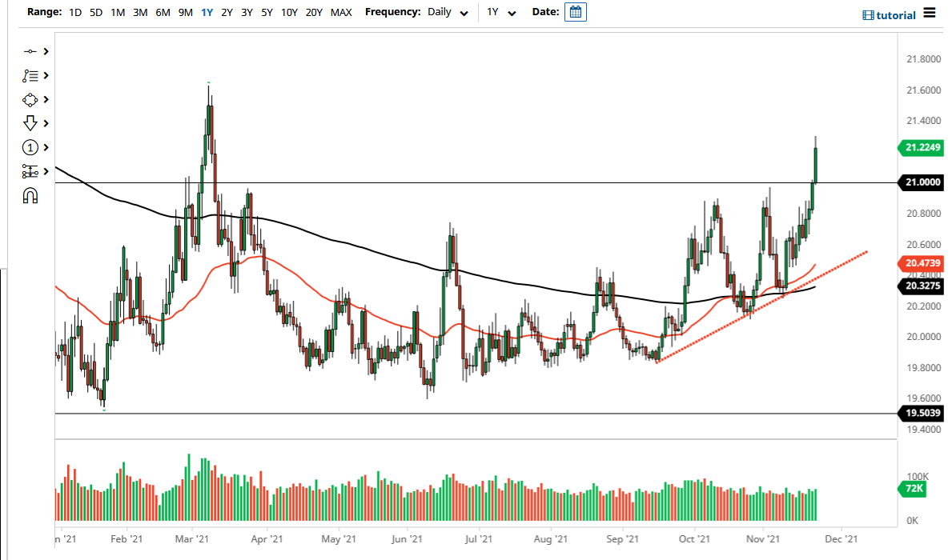Expand the shape tool options chevron
952x560 pixels.
pyautogui.click(x=46, y=99)
